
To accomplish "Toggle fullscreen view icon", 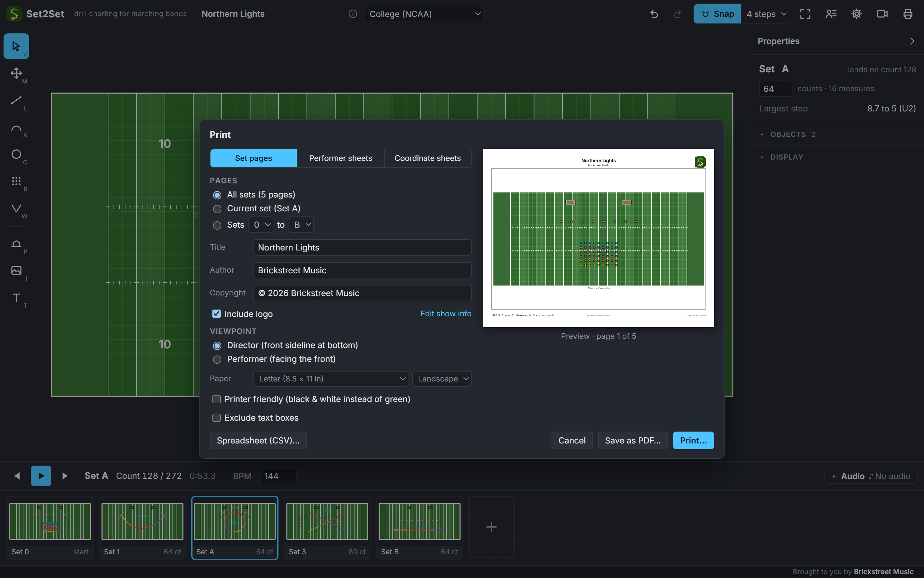I will tap(805, 14).
